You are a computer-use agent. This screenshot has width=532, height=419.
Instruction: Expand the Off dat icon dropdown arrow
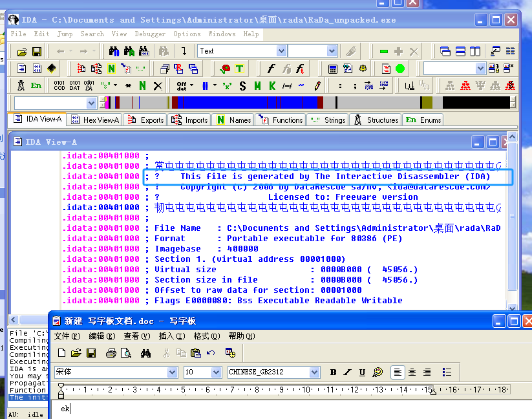[x=192, y=85]
